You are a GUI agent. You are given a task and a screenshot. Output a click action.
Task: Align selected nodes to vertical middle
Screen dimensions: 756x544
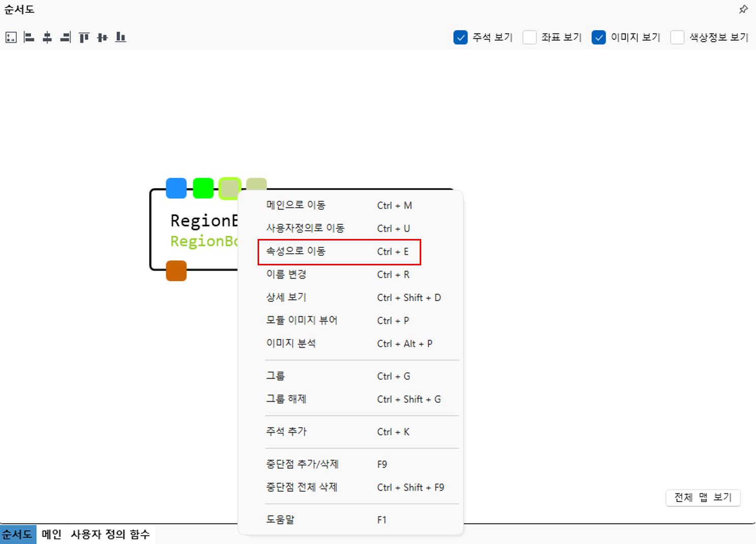tap(102, 37)
